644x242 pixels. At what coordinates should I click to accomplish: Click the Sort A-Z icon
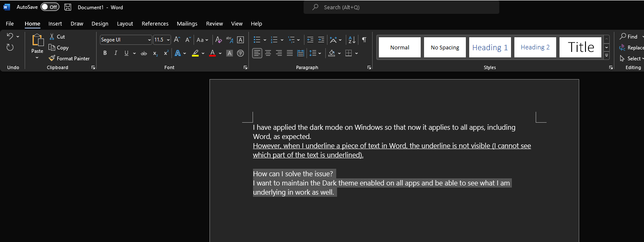click(x=352, y=40)
